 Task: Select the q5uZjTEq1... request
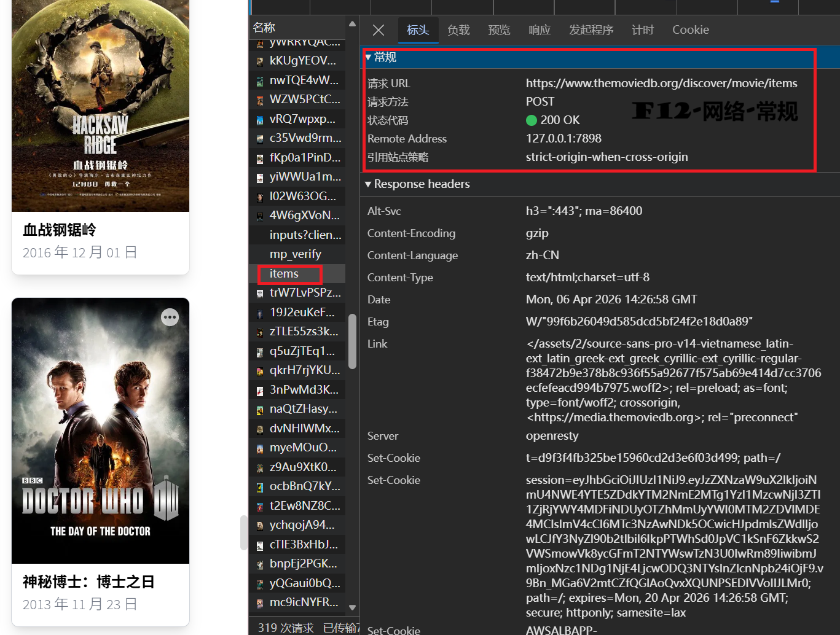tap(297, 351)
